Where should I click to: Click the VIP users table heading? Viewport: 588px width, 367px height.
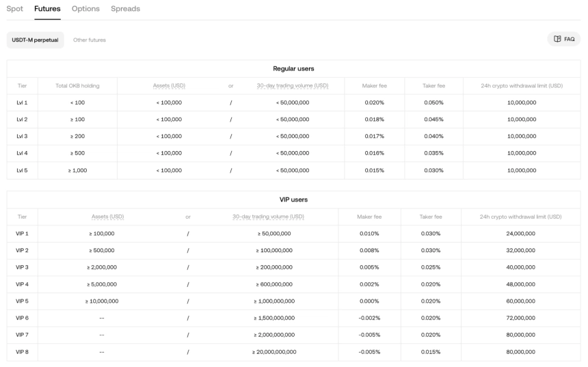pyautogui.click(x=293, y=200)
